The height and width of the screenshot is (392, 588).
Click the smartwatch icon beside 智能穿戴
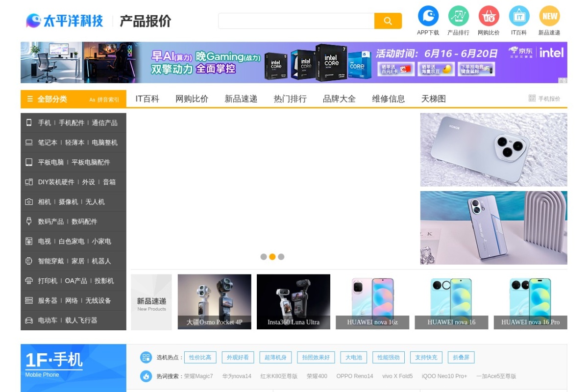(x=29, y=261)
